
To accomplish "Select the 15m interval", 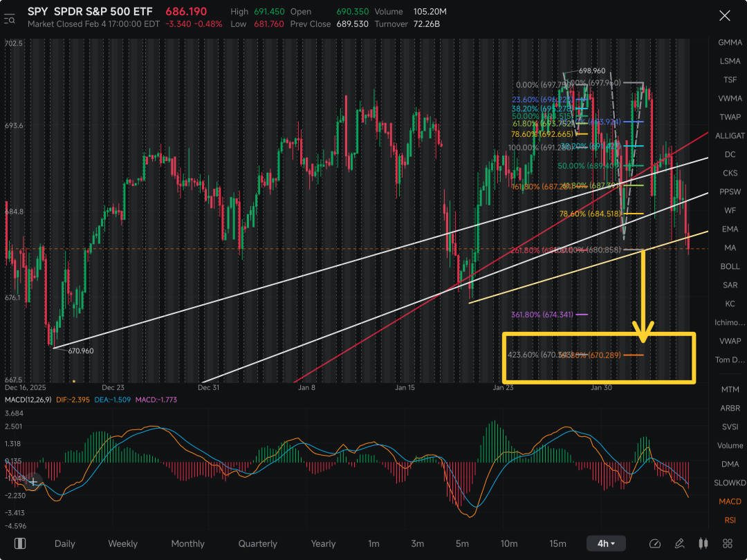I will pos(558,543).
